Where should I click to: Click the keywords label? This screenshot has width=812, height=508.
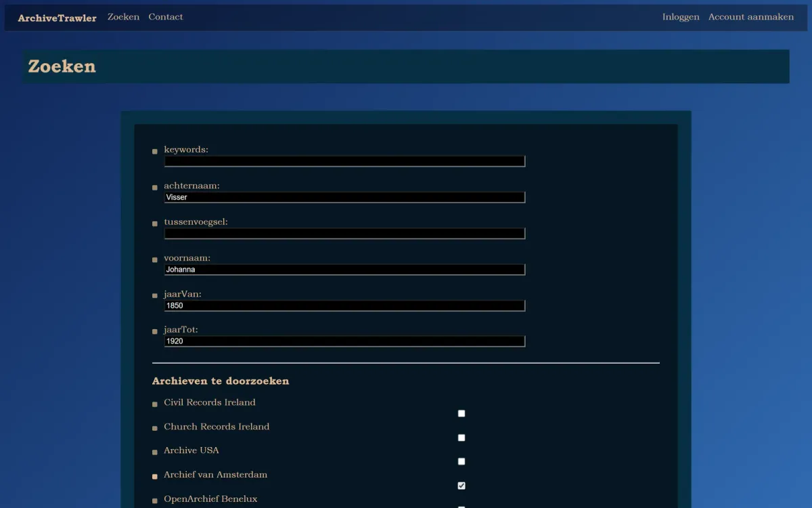coord(186,150)
